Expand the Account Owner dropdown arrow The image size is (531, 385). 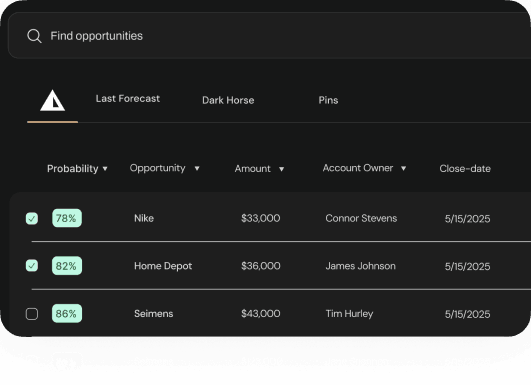coord(403,168)
